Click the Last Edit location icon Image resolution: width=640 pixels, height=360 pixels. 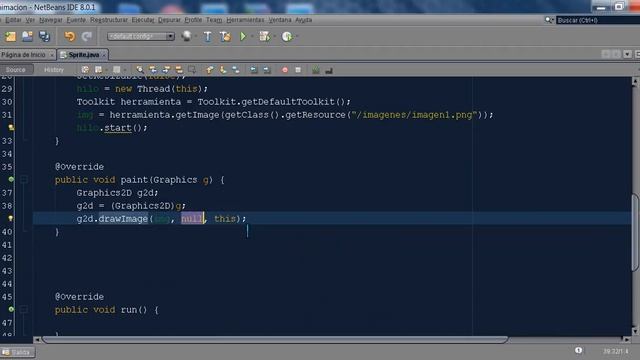85,70
